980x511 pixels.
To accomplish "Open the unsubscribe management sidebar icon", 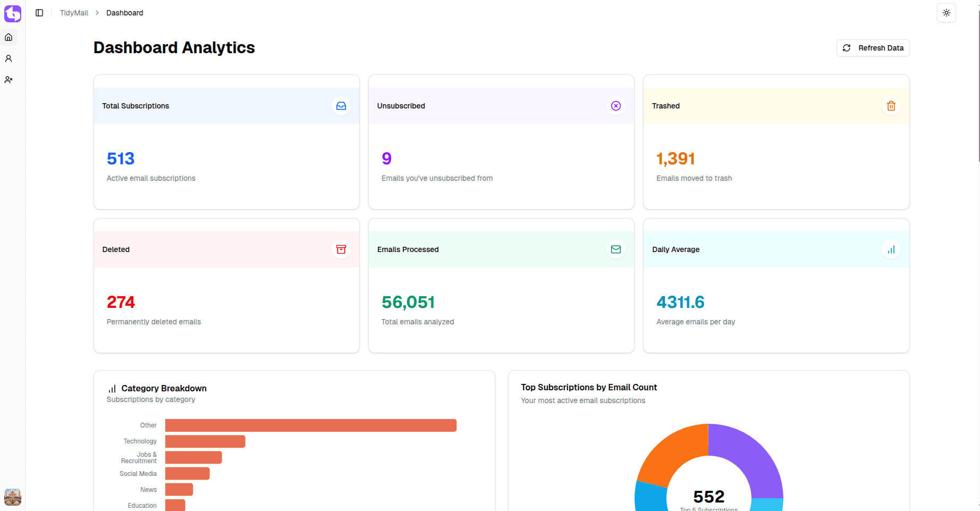I will 9,79.
